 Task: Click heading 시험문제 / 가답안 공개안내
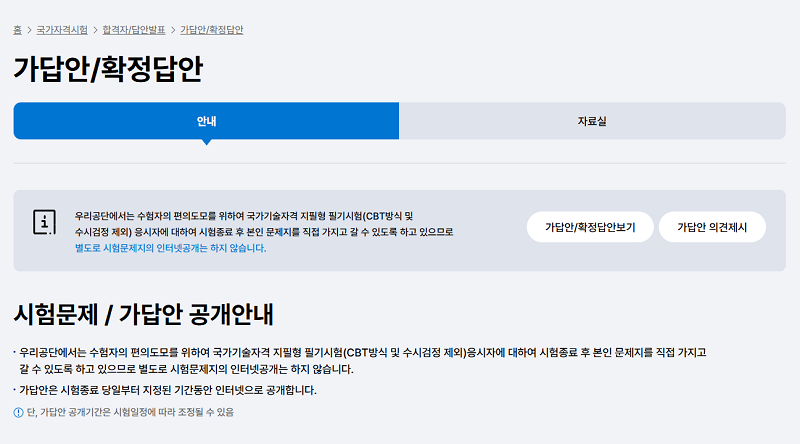(x=143, y=314)
